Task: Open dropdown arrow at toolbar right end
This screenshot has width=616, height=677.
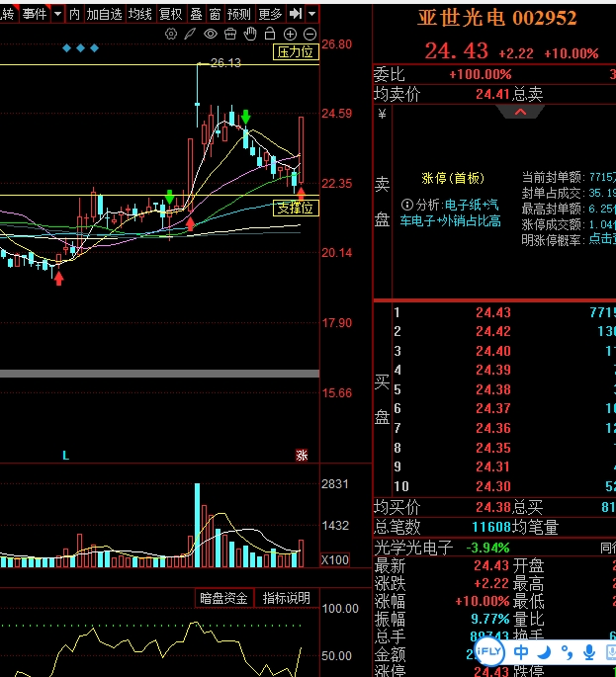Action: pyautogui.click(x=311, y=14)
